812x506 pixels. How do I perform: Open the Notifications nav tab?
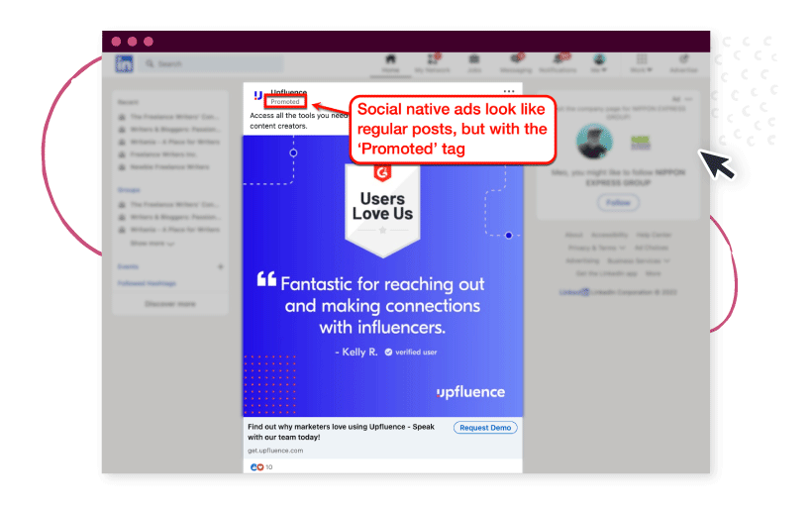pos(558,63)
